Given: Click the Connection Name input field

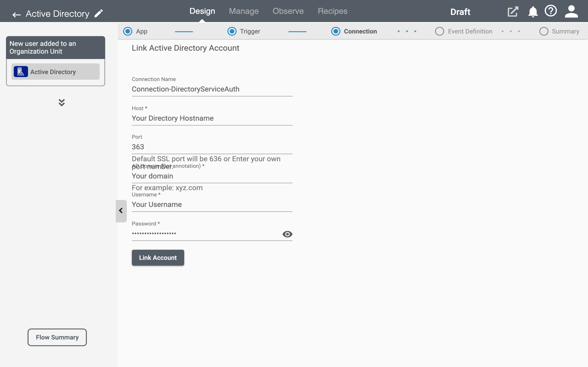Looking at the screenshot, I should pos(212,89).
